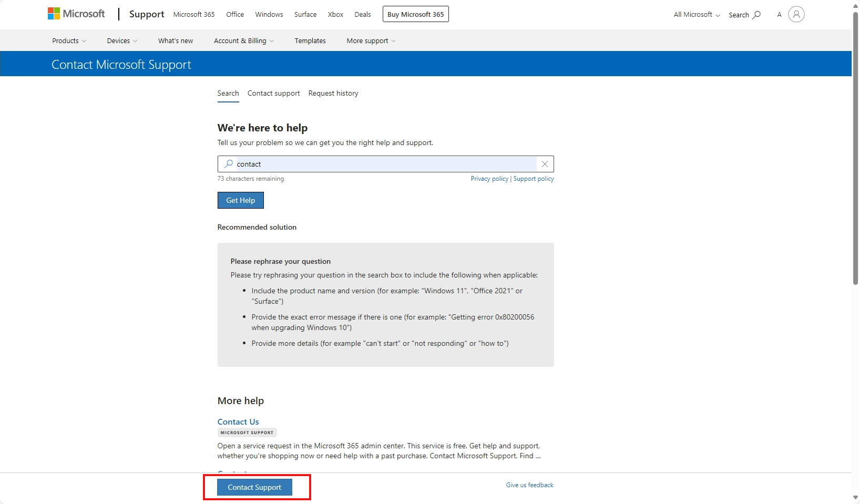Image resolution: width=860 pixels, height=504 pixels.
Task: Click the magnifier icon beside Search
Action: coord(757,15)
